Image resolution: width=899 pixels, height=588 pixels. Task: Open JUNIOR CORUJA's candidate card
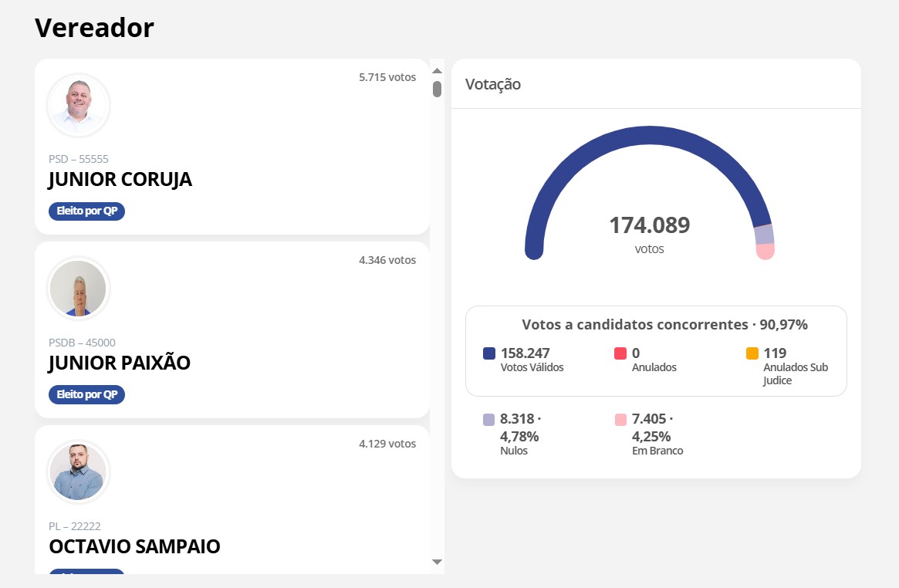tap(232, 147)
